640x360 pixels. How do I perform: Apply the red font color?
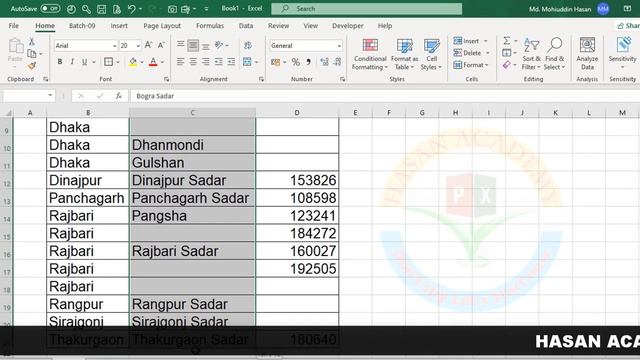coord(153,62)
